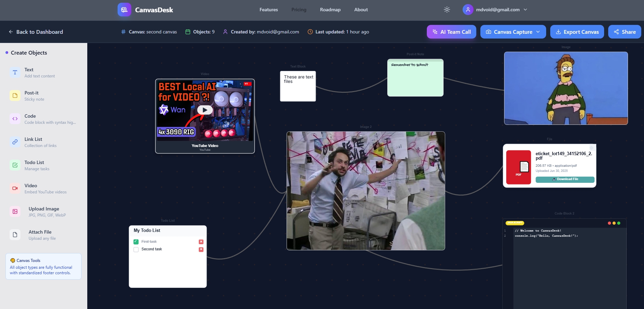
Task: Add a Code block object
Action: (x=43, y=119)
